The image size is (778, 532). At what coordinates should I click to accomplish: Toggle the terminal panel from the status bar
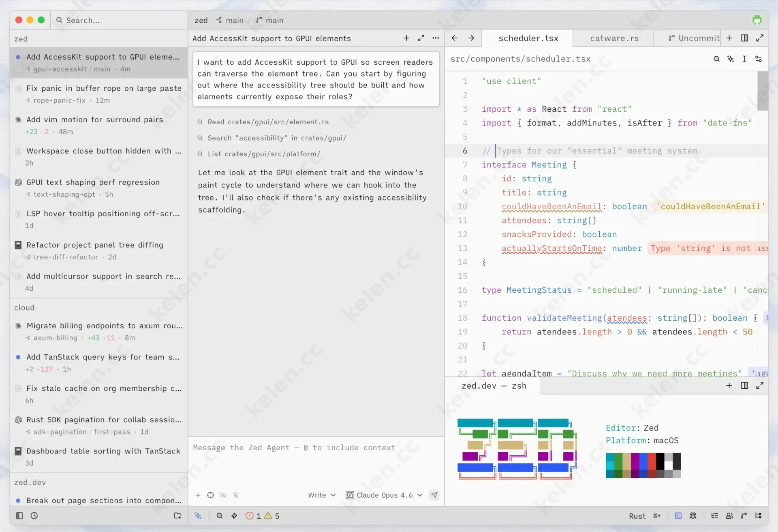click(678, 516)
